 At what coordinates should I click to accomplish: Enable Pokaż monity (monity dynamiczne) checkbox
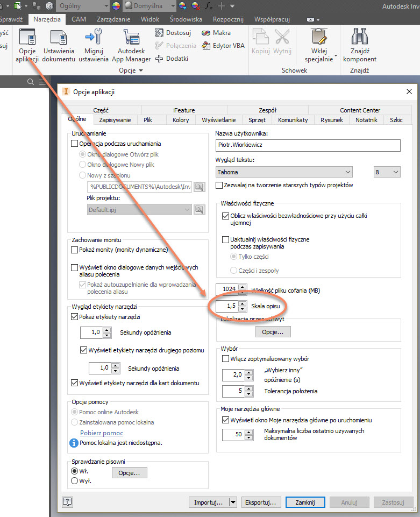(x=75, y=250)
